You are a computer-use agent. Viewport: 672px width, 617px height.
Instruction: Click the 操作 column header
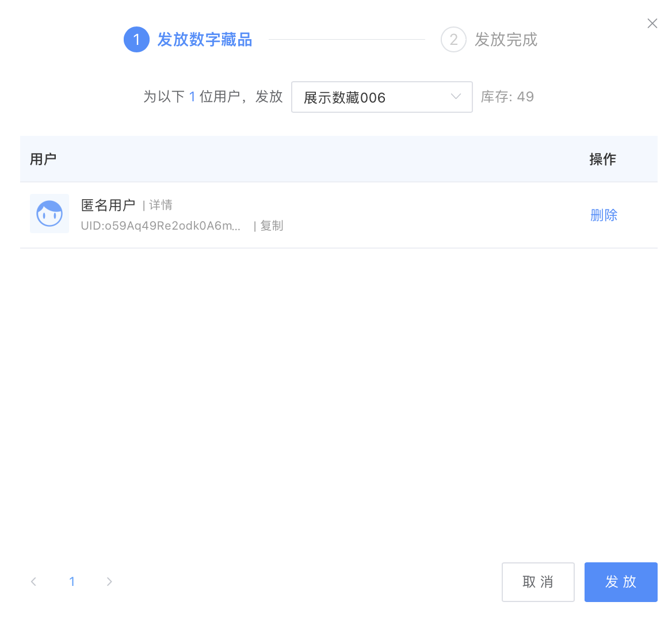(x=602, y=159)
